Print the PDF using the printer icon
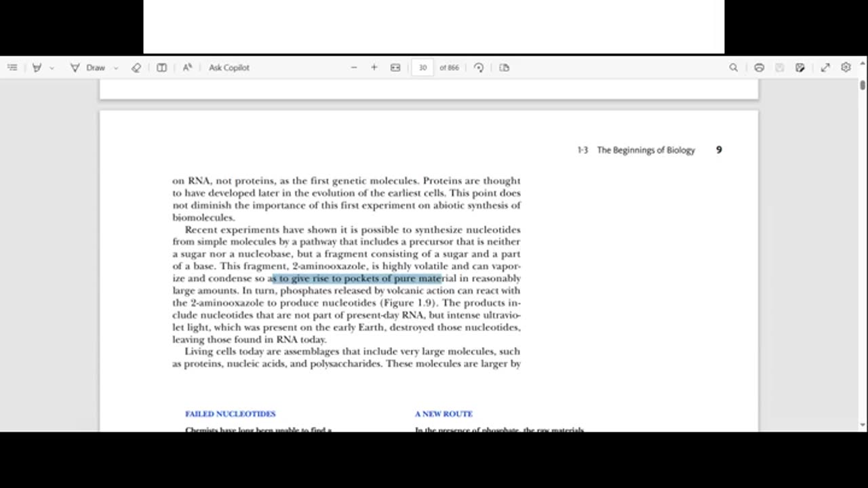The height and width of the screenshot is (488, 868). coord(759,68)
